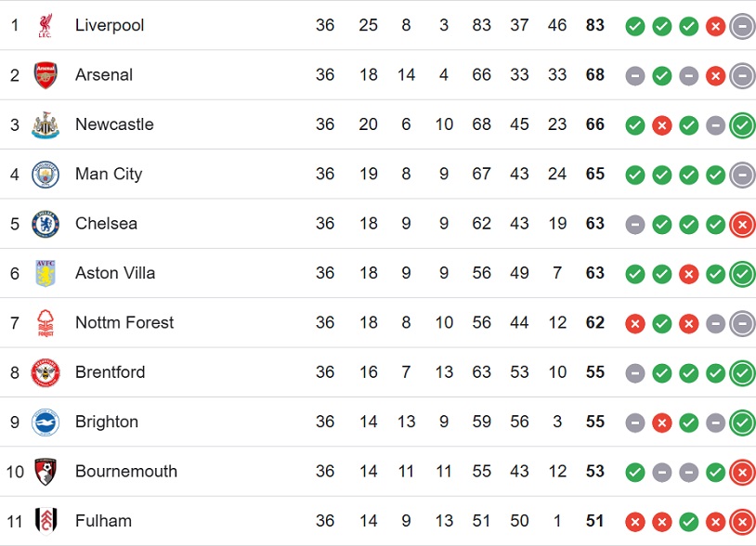
Task: Click the Nottm Forest club crest
Action: tap(46, 323)
